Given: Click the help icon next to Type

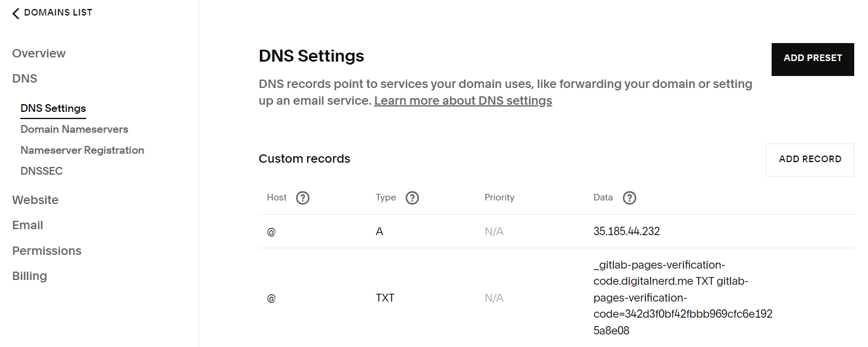Looking at the screenshot, I should [x=412, y=198].
